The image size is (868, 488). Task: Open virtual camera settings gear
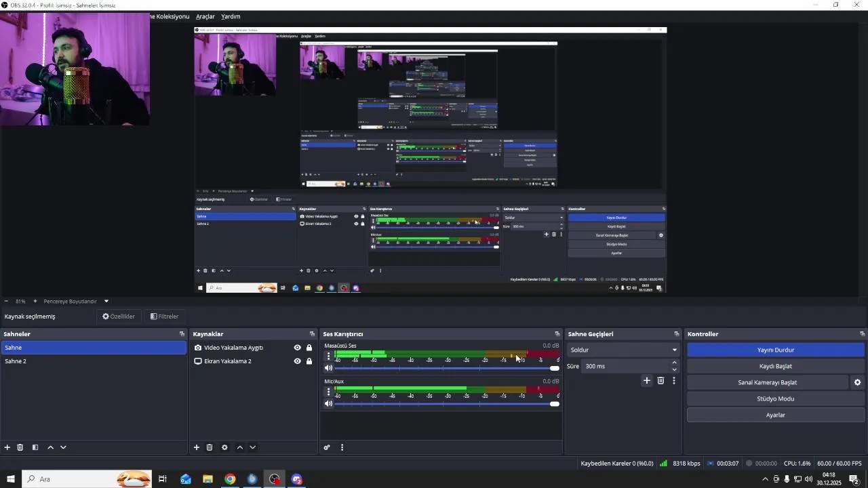(857, 382)
